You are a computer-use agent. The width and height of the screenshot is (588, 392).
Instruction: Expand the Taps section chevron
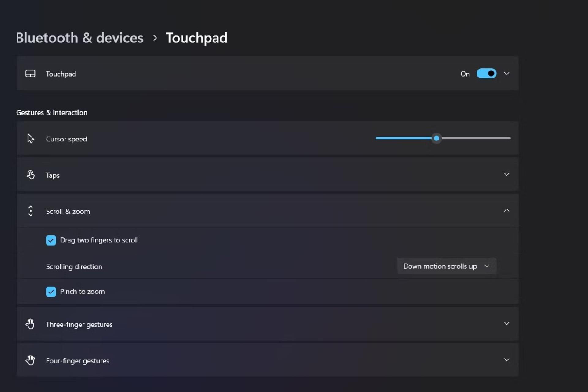point(507,175)
